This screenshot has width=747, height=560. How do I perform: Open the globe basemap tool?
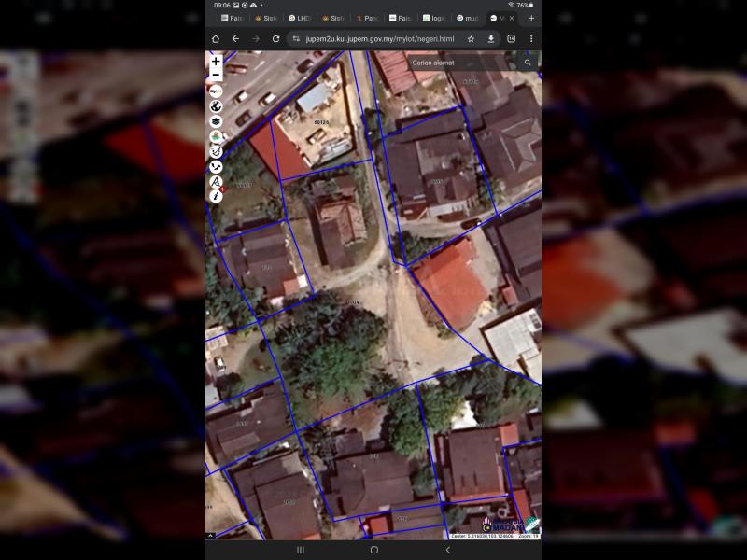(216, 106)
